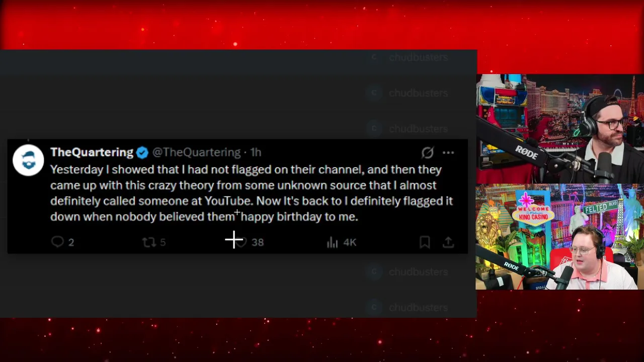Click the Grok slashed-circle icon on the tweet
The width and height of the screenshot is (644, 362).
click(x=427, y=152)
